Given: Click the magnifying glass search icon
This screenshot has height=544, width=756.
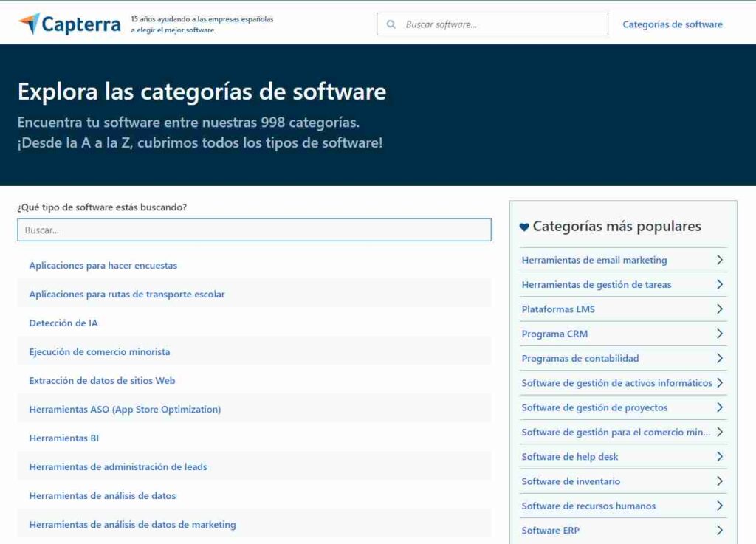Looking at the screenshot, I should [x=391, y=24].
